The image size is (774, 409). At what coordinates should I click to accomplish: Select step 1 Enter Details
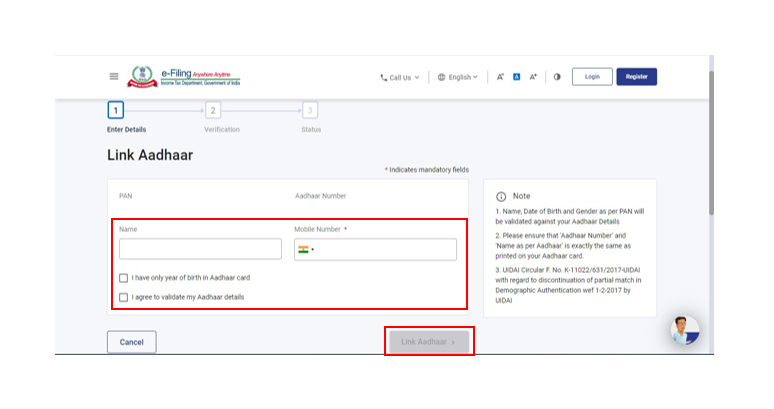coord(115,110)
